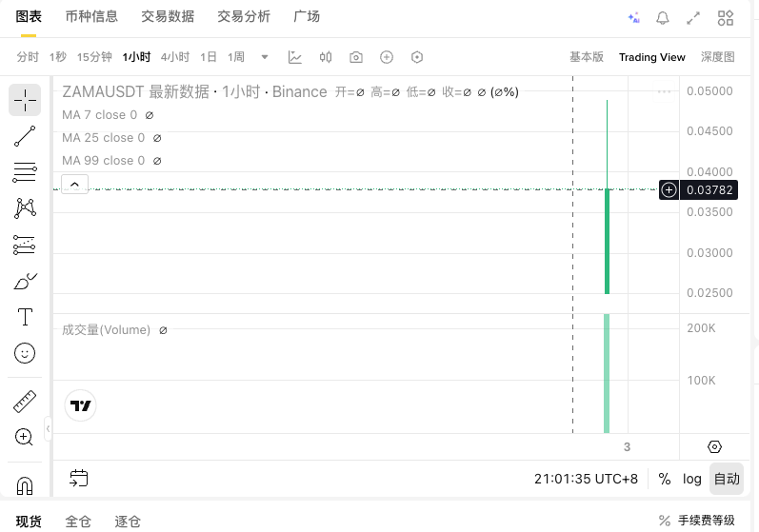The image size is (759, 532).
Task: Select 1小时 interval
Action: (136, 57)
